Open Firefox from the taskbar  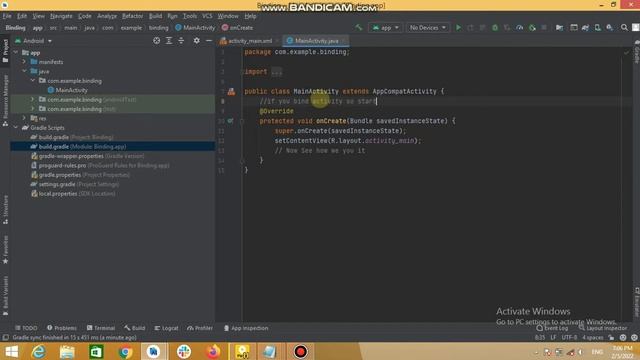(x=213, y=351)
